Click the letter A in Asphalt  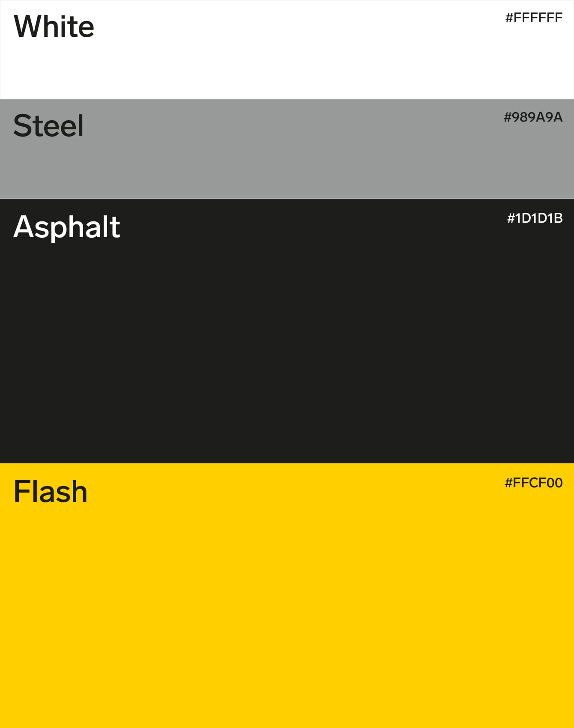(24, 227)
